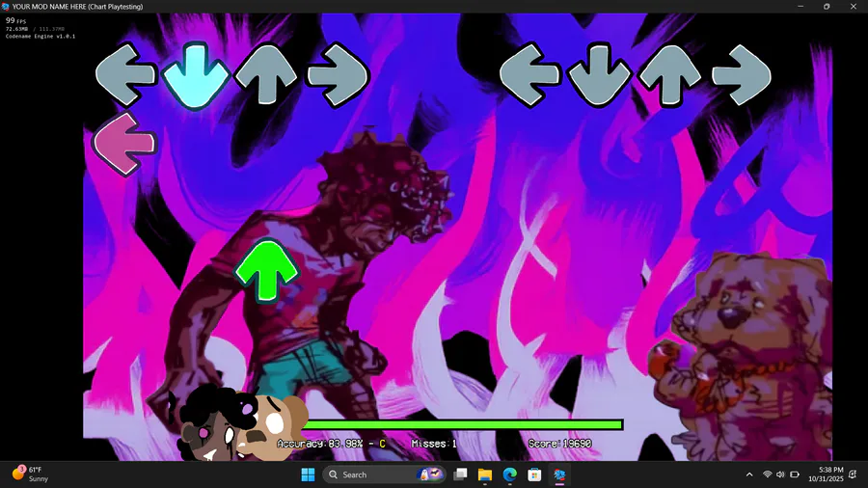868x488 pixels.
Task: Click the Accuracy 83.98% text
Action: click(331, 444)
